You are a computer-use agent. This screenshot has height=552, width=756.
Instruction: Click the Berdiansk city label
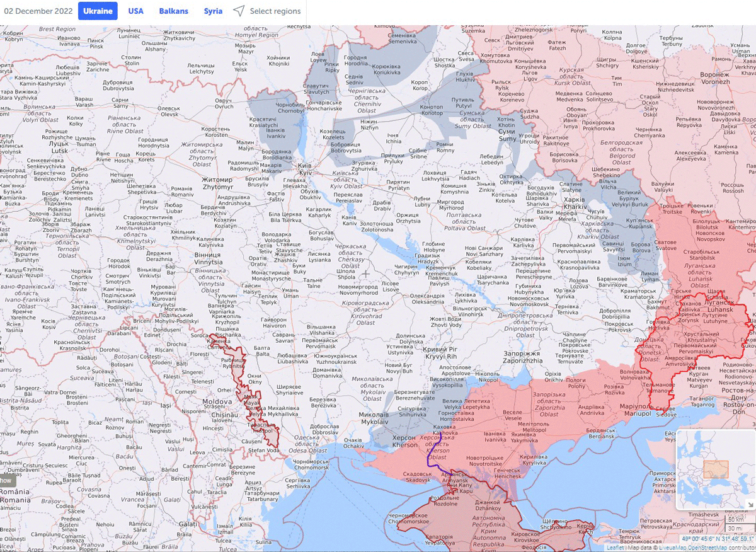[x=601, y=433]
